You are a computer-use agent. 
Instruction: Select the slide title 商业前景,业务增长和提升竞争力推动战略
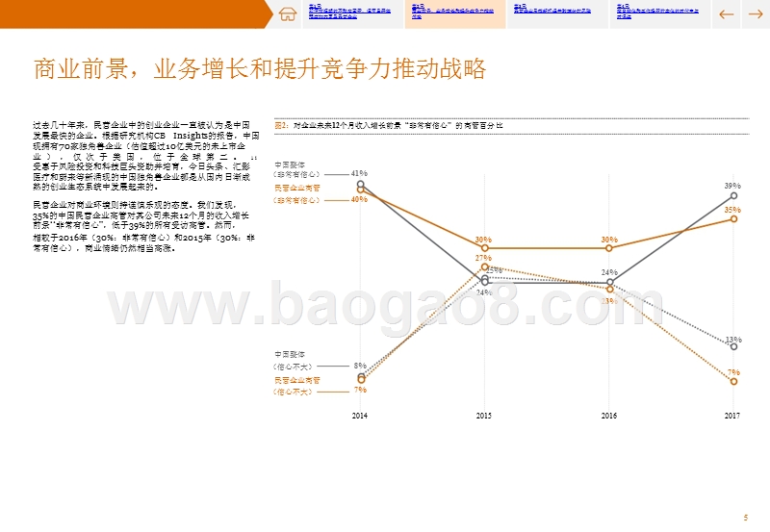260,68
